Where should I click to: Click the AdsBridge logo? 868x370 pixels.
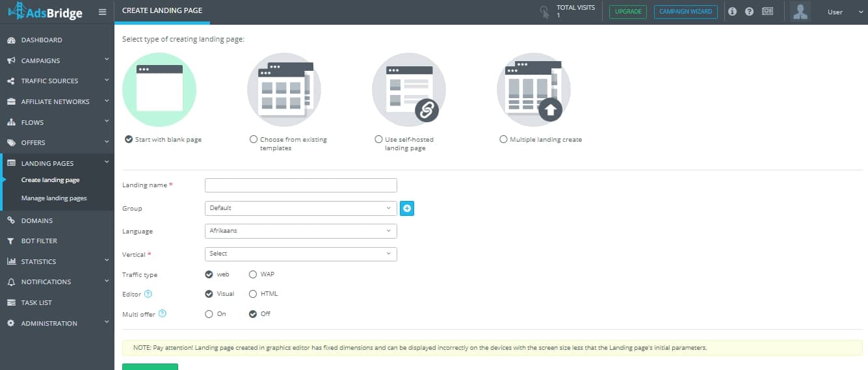pos(46,11)
